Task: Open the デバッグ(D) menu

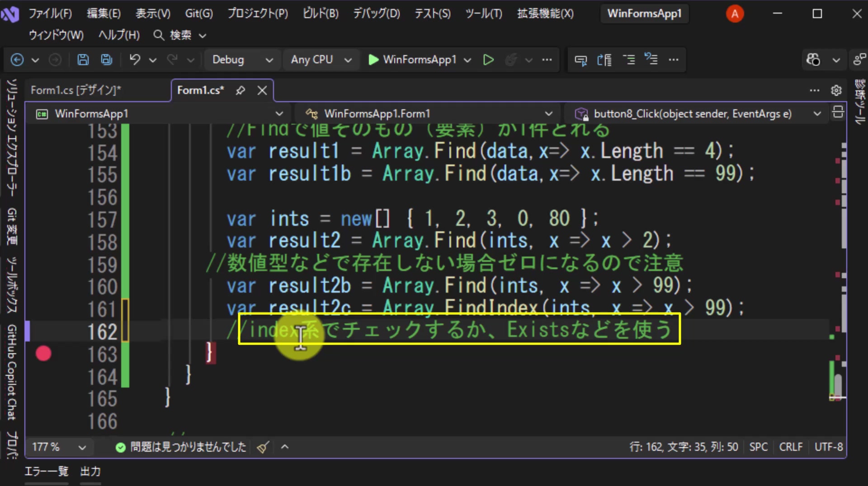Action: [377, 14]
